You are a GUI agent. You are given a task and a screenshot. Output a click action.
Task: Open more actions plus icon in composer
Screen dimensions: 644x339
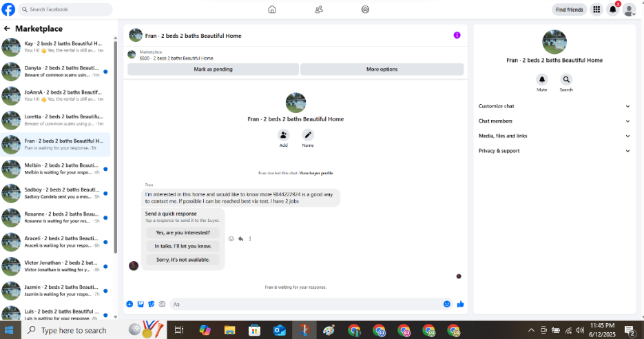[x=129, y=304]
